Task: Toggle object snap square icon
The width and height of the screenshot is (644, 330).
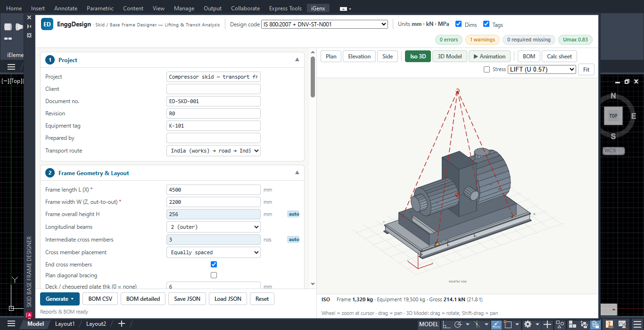Action: pyautogui.click(x=508, y=324)
